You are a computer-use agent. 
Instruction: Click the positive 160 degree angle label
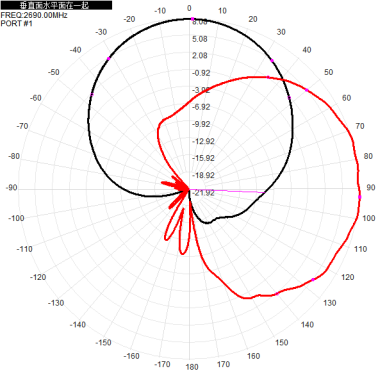pos(253,356)
